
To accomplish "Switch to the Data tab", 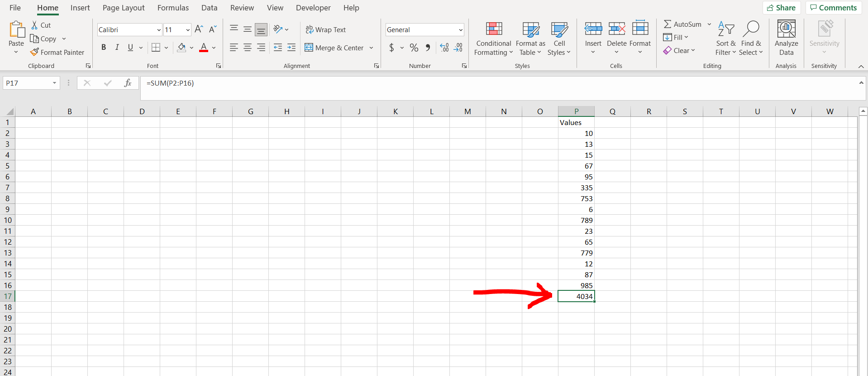I will pos(209,8).
